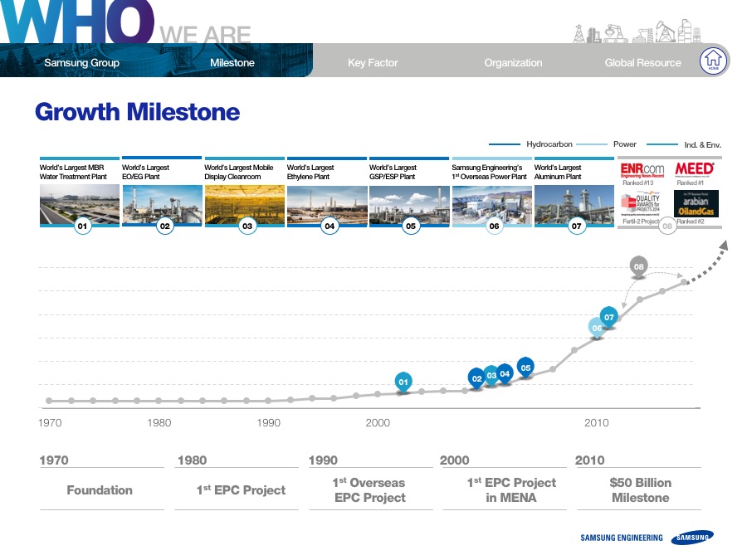Click the Ind. & Env. legend label
This screenshot has height=560, width=747.
click(x=703, y=144)
